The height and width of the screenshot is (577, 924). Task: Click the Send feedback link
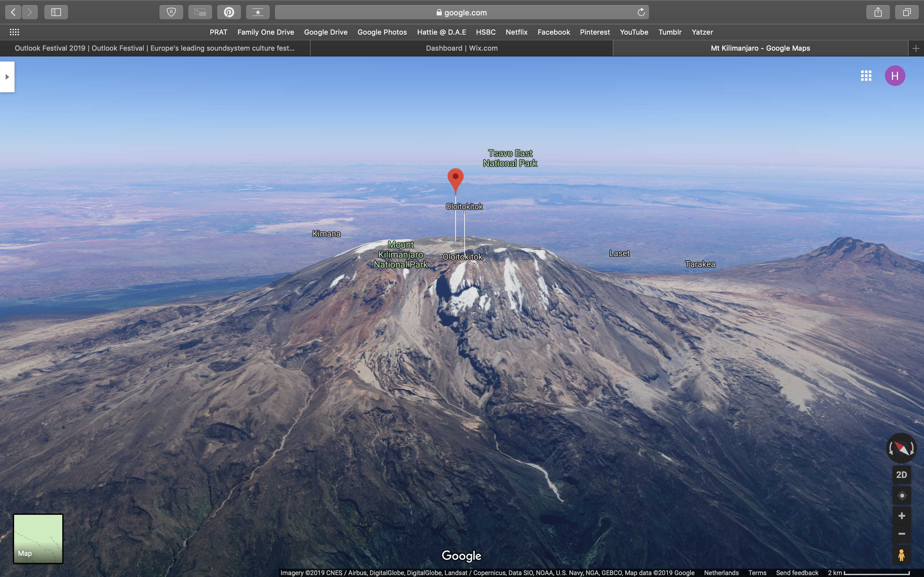coord(797,573)
